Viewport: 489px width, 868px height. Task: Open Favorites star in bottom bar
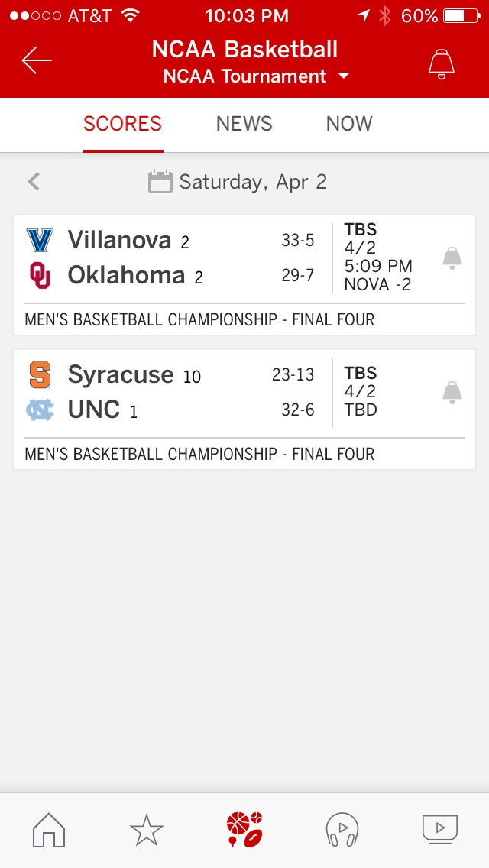tap(147, 830)
